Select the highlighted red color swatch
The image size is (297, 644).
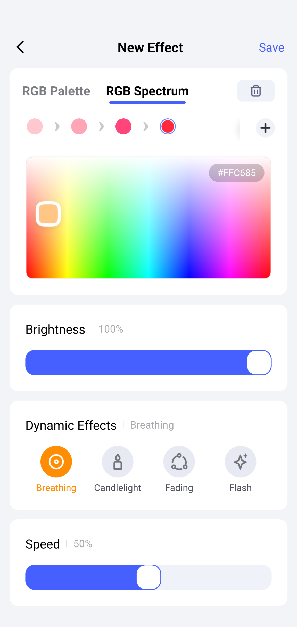coord(168,126)
